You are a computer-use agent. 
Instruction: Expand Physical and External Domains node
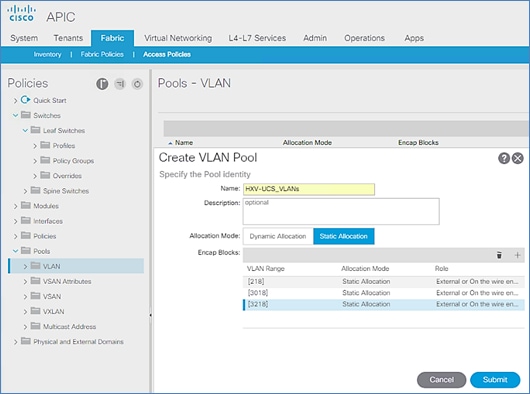(x=15, y=342)
